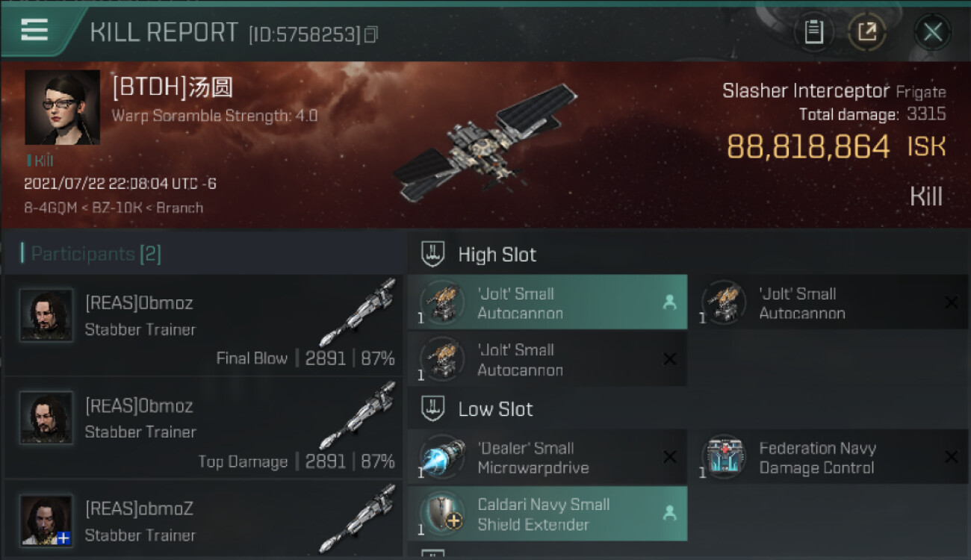Share the kill report via export icon
Screen dimensions: 971x560
867,32
